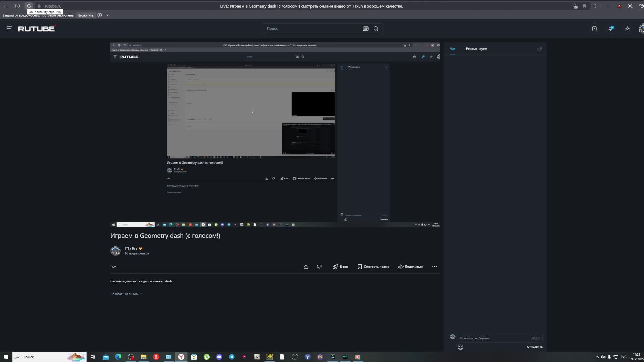The image size is (644, 362).
Task: Open Discord from taskbar
Action: [x=219, y=357]
